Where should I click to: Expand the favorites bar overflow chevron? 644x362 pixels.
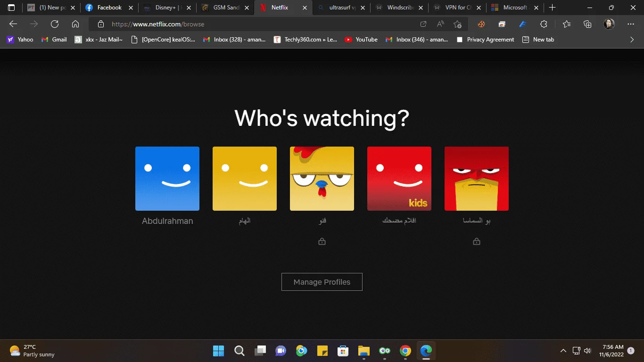(x=632, y=40)
